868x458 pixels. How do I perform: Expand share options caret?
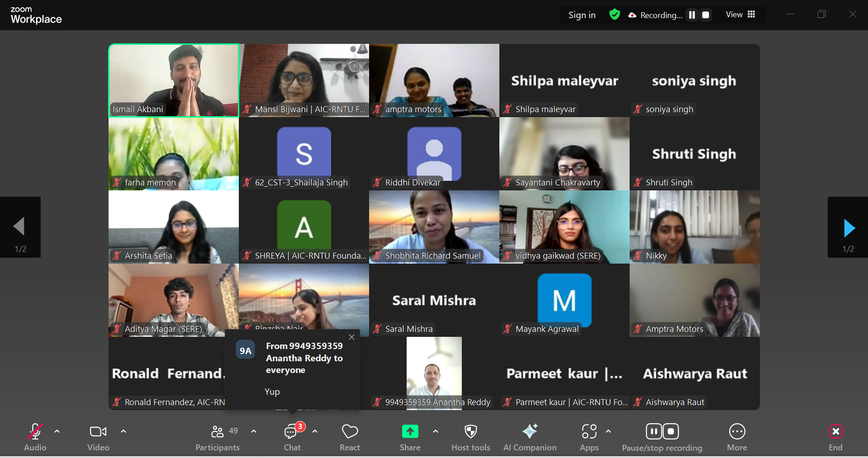click(436, 431)
